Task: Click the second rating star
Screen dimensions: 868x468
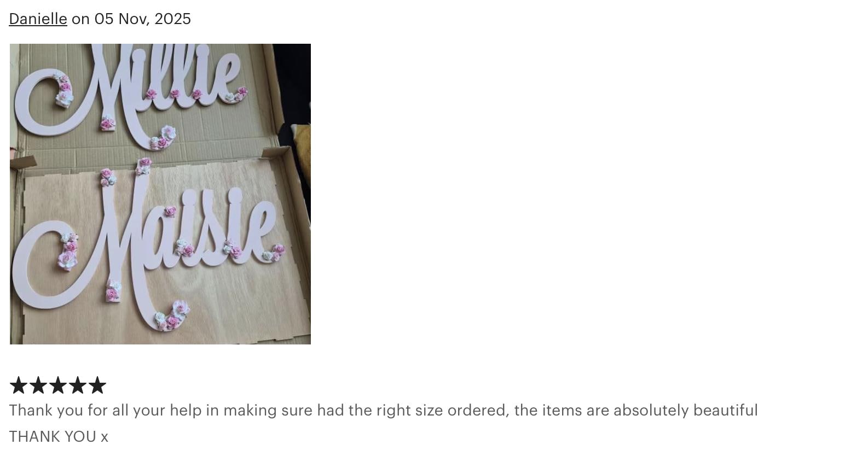Action: [38, 385]
